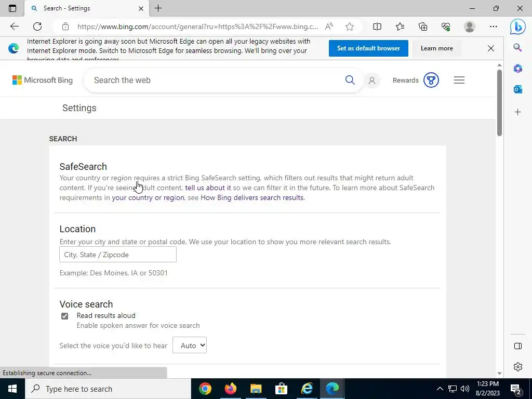Open Outlook sidebar icon
This screenshot has height=399, width=532.
click(518, 89)
